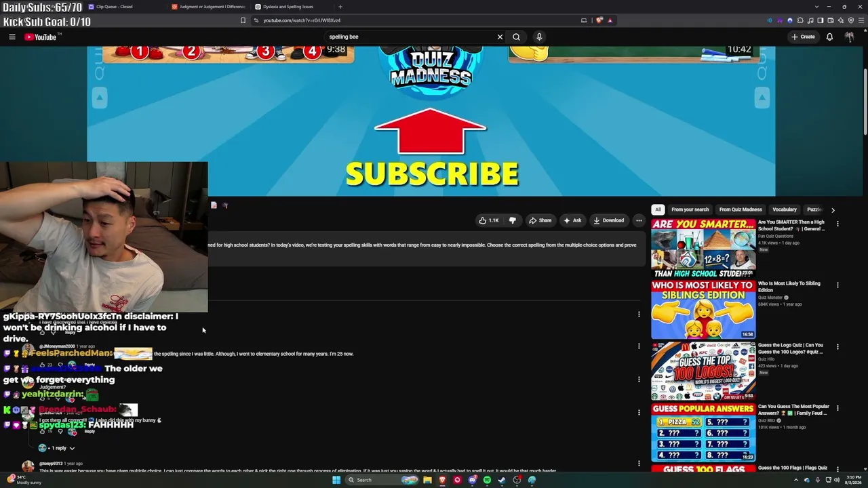Open the Ask AI button

point(572,220)
